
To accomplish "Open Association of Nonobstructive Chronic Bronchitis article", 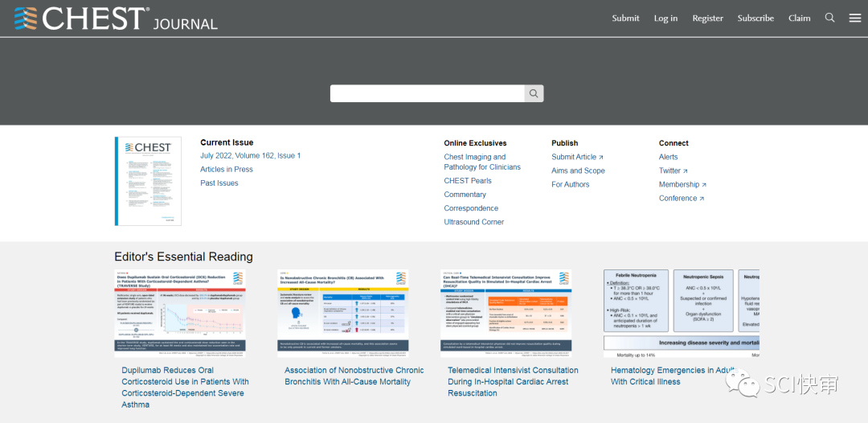I will pos(354,376).
